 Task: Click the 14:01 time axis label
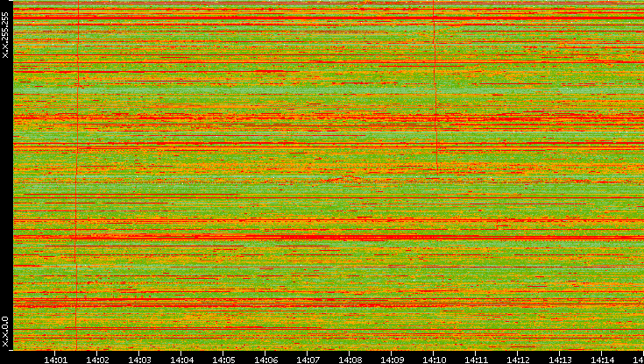[x=55, y=360]
